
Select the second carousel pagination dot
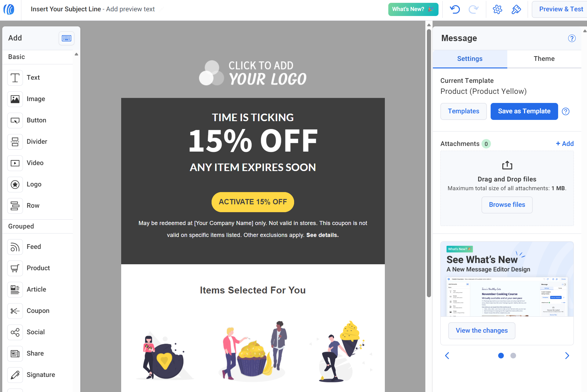(513, 356)
